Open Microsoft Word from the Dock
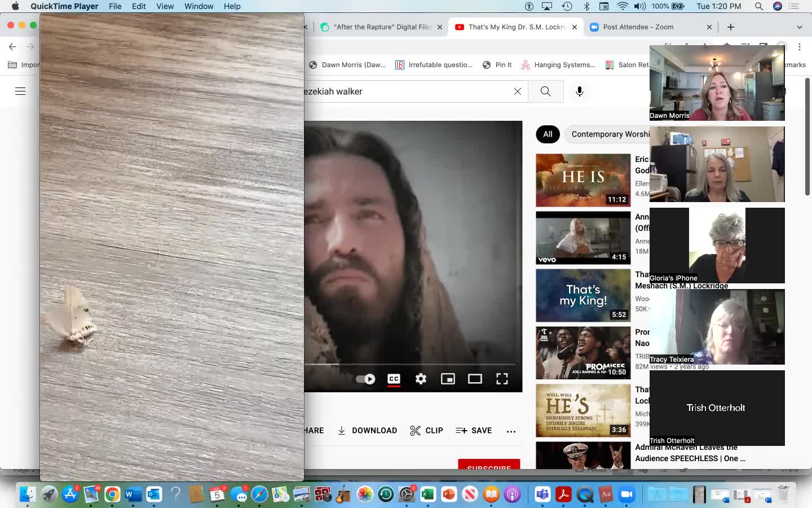This screenshot has width=812, height=508. click(133, 494)
